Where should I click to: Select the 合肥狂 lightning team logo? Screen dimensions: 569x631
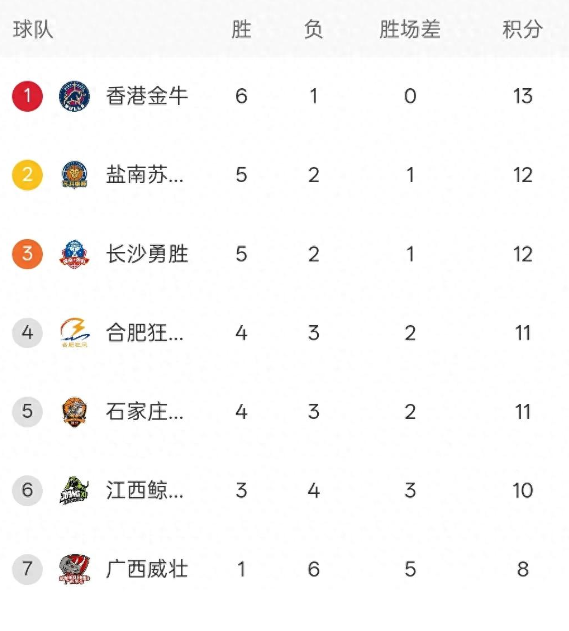click(75, 332)
